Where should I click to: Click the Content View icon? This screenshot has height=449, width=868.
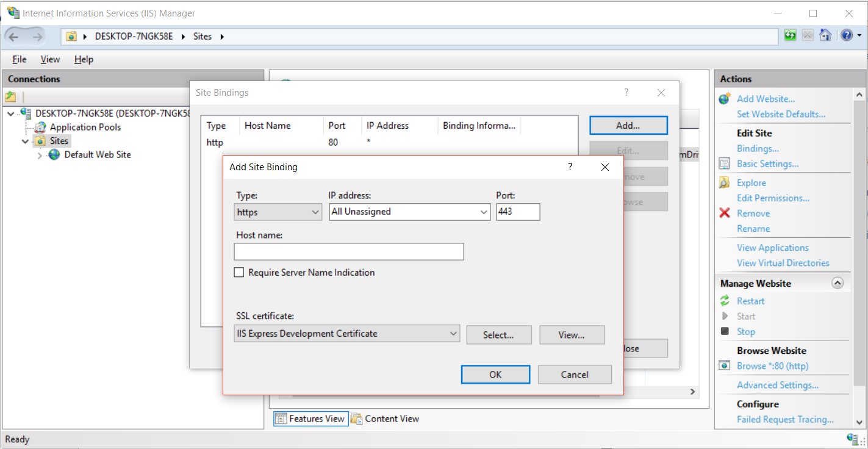click(x=356, y=418)
